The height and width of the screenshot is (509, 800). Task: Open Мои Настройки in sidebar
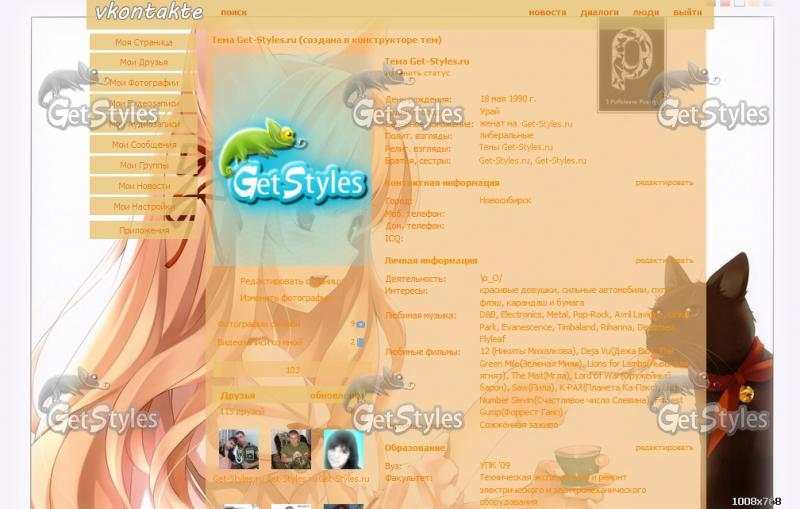point(143,207)
